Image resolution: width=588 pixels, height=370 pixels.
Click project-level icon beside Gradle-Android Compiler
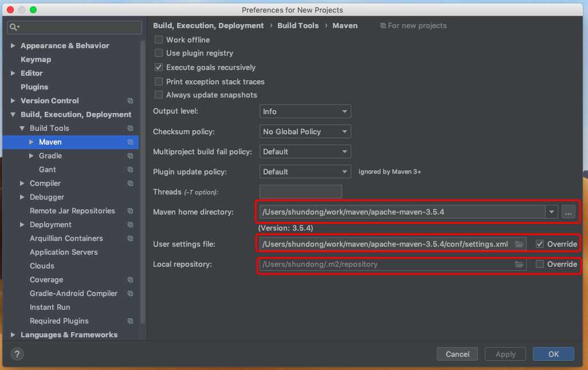(x=130, y=294)
